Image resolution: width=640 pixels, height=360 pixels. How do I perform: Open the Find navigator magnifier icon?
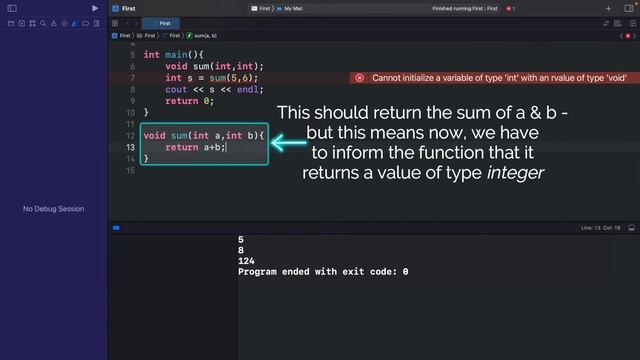[43, 24]
